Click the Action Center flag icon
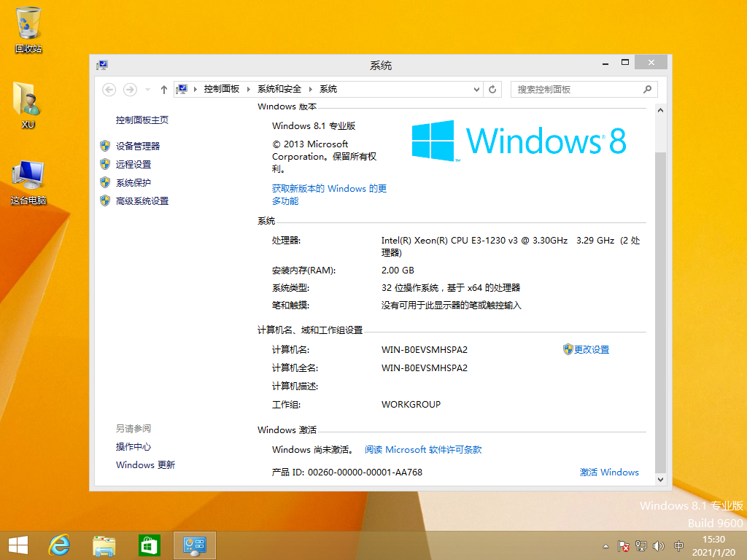Viewport: 747px width, 560px height. click(x=623, y=545)
